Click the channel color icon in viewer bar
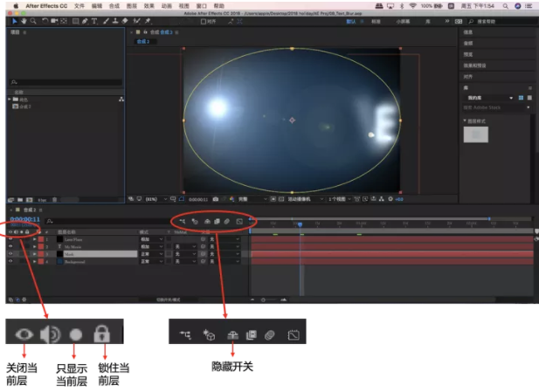 click(x=232, y=199)
